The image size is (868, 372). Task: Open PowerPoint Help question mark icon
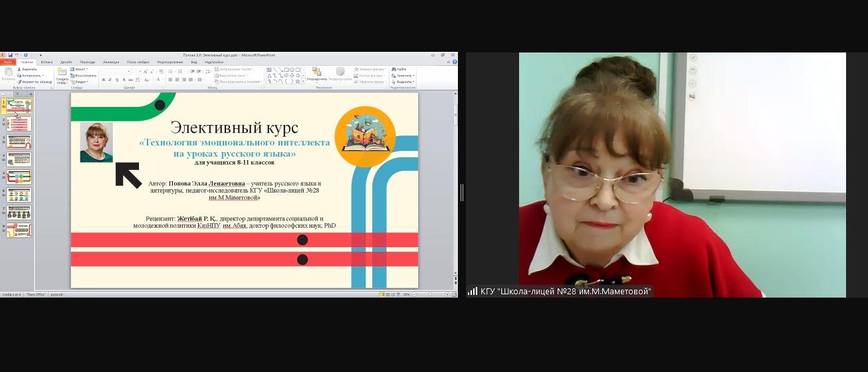(455, 62)
